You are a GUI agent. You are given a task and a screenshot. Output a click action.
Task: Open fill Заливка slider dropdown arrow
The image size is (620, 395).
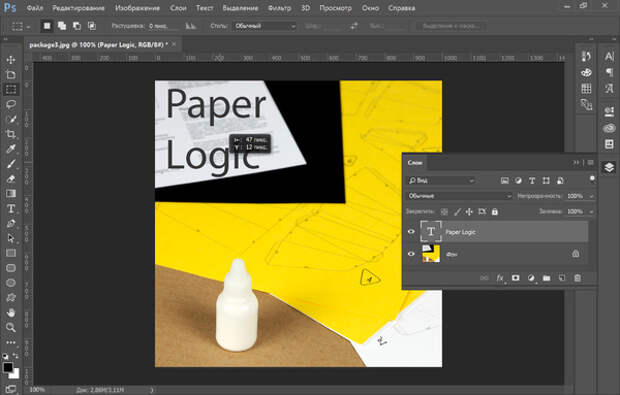point(592,212)
